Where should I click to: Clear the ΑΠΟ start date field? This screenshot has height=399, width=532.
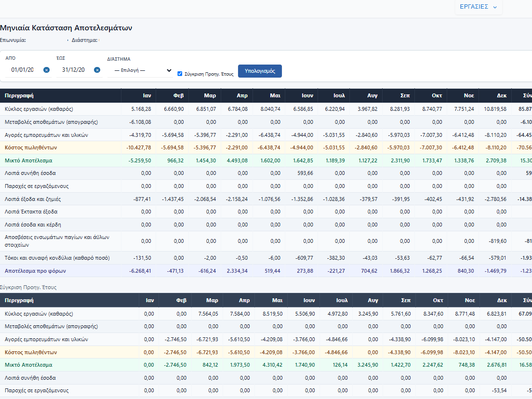[46, 70]
